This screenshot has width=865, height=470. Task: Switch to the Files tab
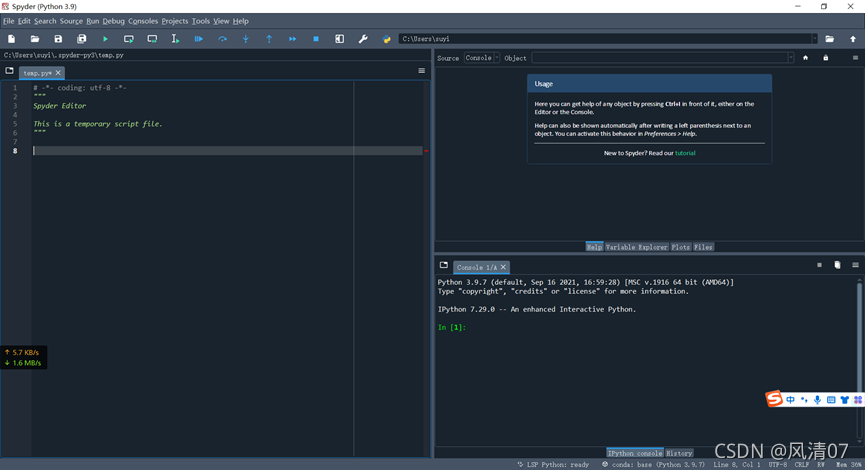(703, 247)
